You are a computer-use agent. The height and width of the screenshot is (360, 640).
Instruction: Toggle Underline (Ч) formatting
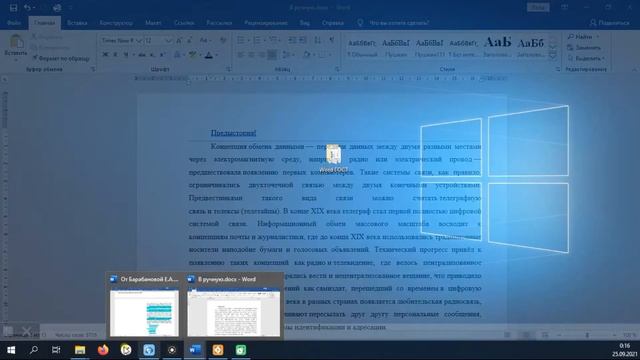click(x=126, y=55)
